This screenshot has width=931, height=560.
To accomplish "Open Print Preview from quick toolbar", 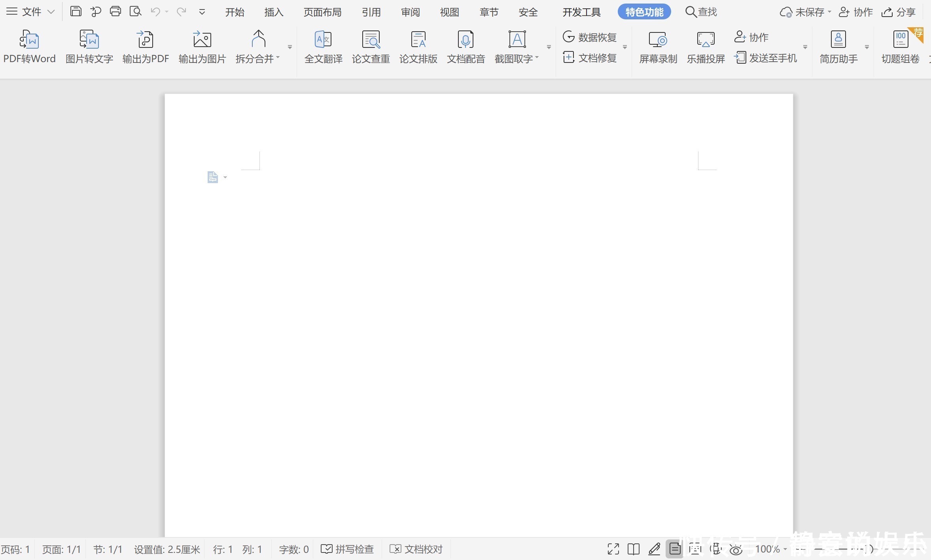I will 136,11.
